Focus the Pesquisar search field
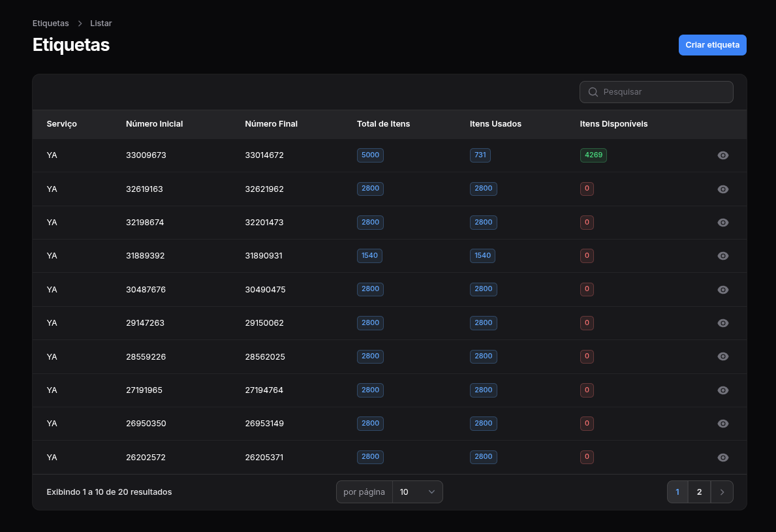The height and width of the screenshot is (532, 776). (x=662, y=92)
